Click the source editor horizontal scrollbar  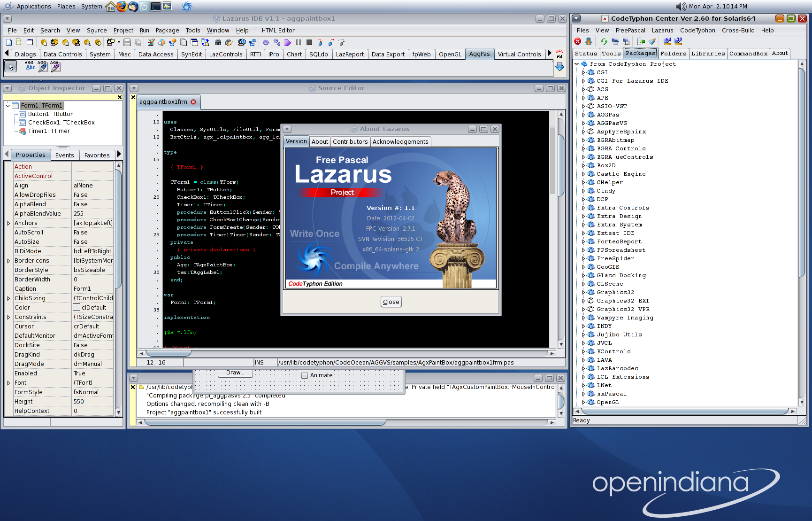tap(346, 353)
